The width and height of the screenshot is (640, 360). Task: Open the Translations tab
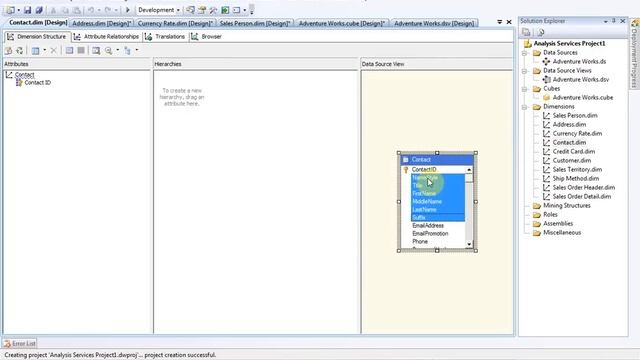click(x=165, y=37)
